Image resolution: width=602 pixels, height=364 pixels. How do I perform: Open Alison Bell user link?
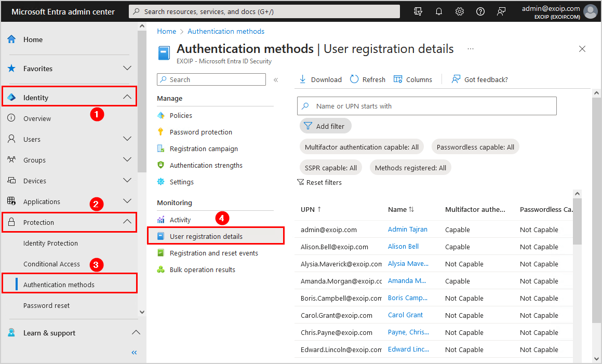pos(403,247)
